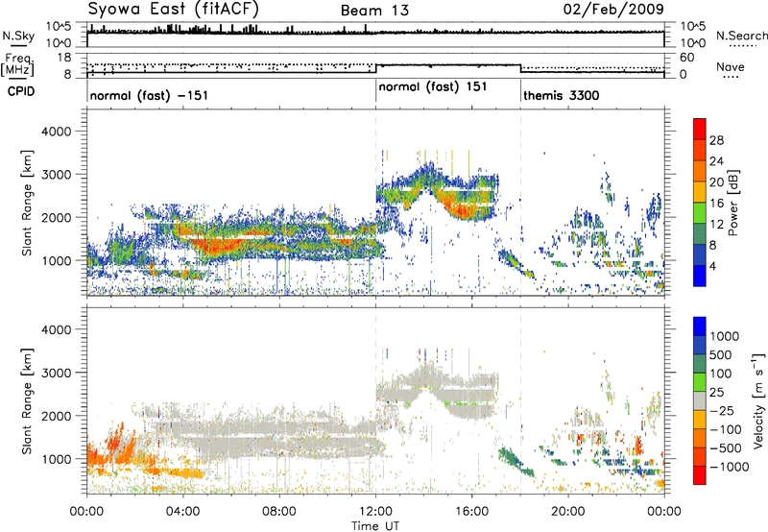Click the '28' tick on power colorbar
Image resolution: width=768 pixels, height=532 pixels.
click(716, 140)
